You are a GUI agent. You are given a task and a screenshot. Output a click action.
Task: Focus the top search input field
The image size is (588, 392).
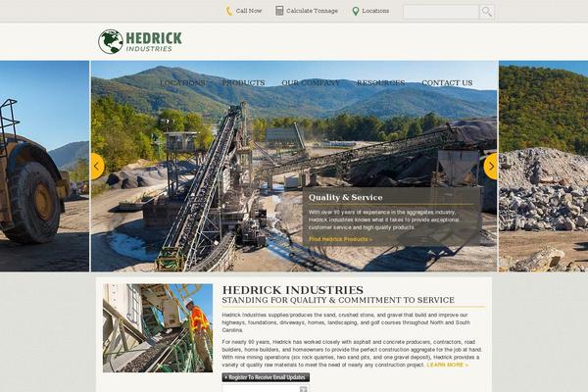tap(441, 12)
